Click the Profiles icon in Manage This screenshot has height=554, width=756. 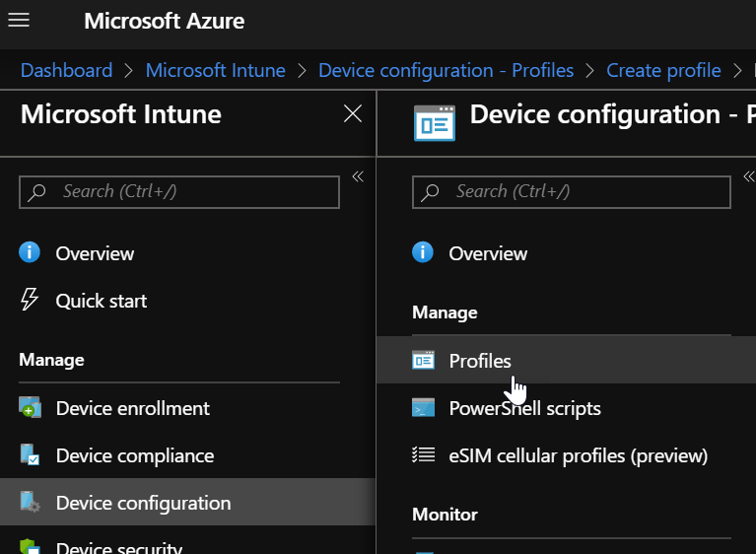(423, 361)
